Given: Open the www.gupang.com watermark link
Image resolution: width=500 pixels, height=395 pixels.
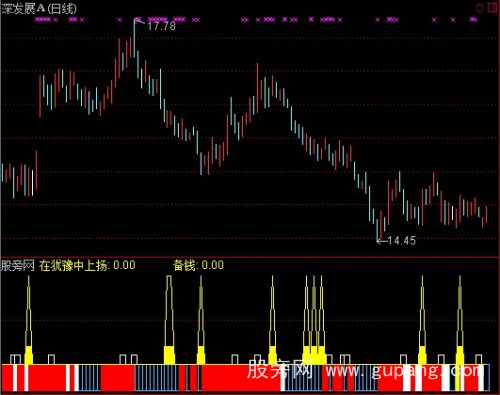Looking at the screenshot, I should 404,370.
